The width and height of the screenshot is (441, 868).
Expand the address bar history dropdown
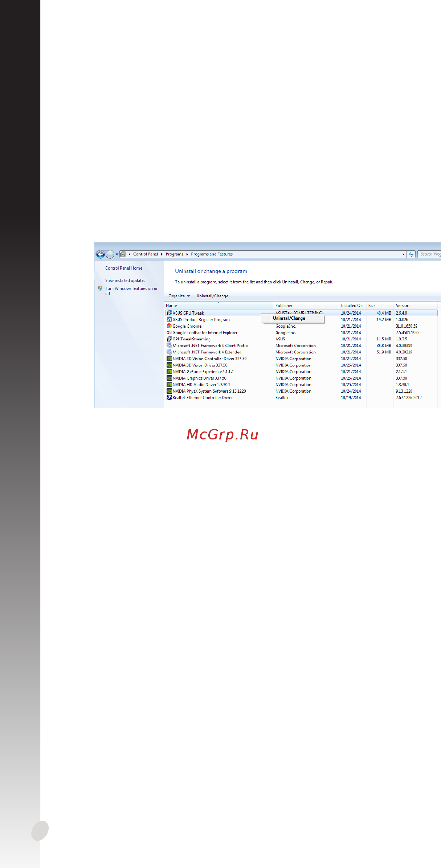tap(403, 254)
